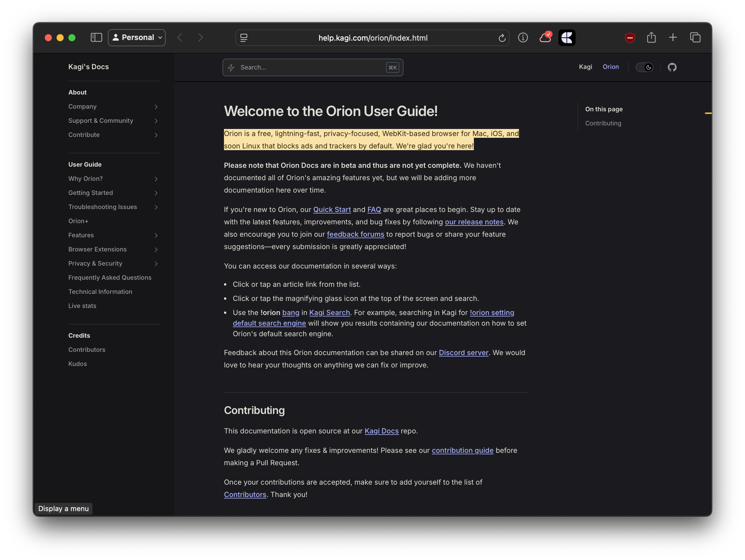The width and height of the screenshot is (745, 560).
Task: Toggle dark mode appearance switch
Action: tap(644, 67)
